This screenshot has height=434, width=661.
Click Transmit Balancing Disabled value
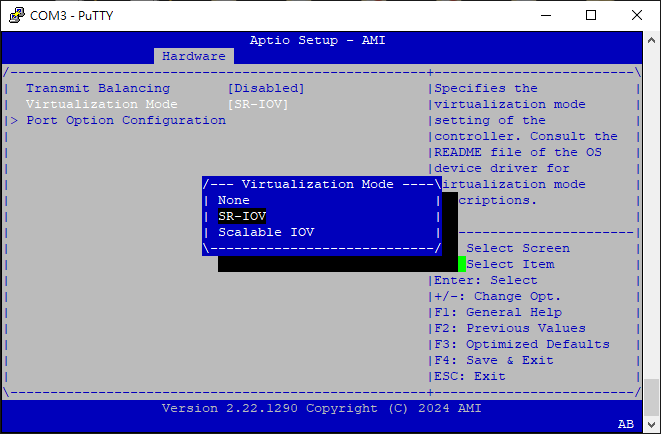(266, 88)
